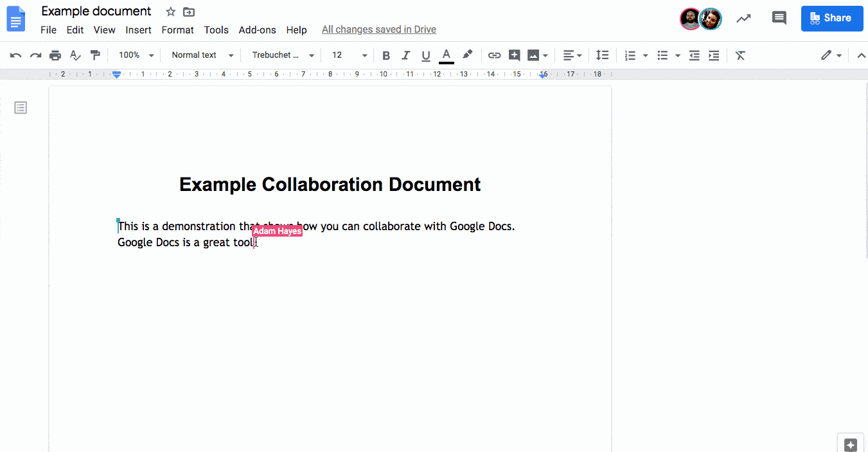The height and width of the screenshot is (452, 868).
Task: Show the document outline
Action: tap(21, 108)
